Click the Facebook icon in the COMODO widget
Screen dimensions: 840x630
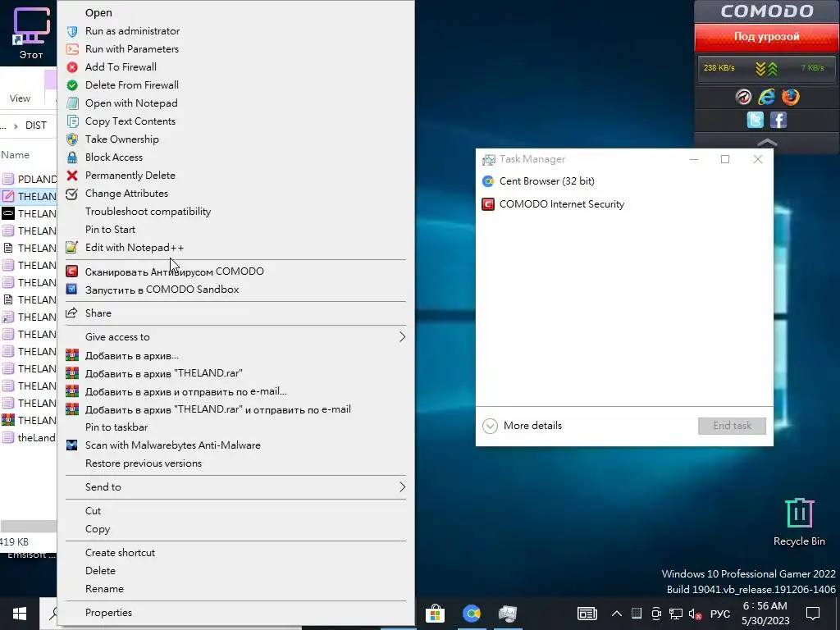click(778, 120)
